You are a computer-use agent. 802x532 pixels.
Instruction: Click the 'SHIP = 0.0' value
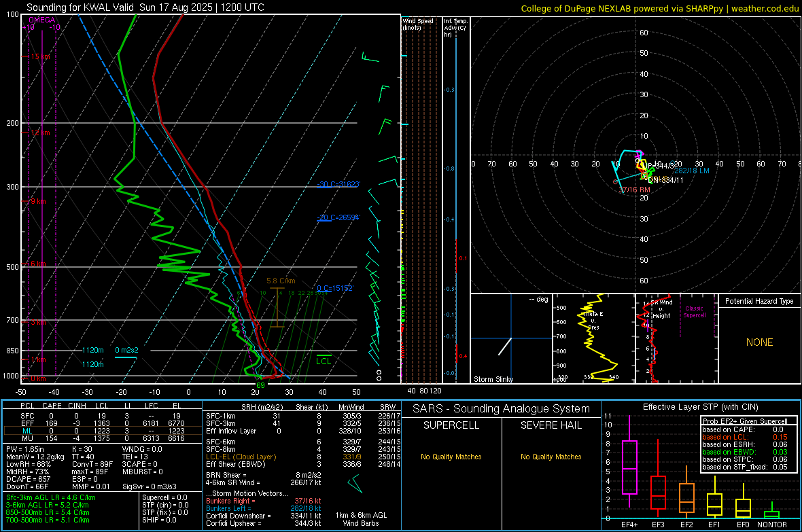[159, 520]
